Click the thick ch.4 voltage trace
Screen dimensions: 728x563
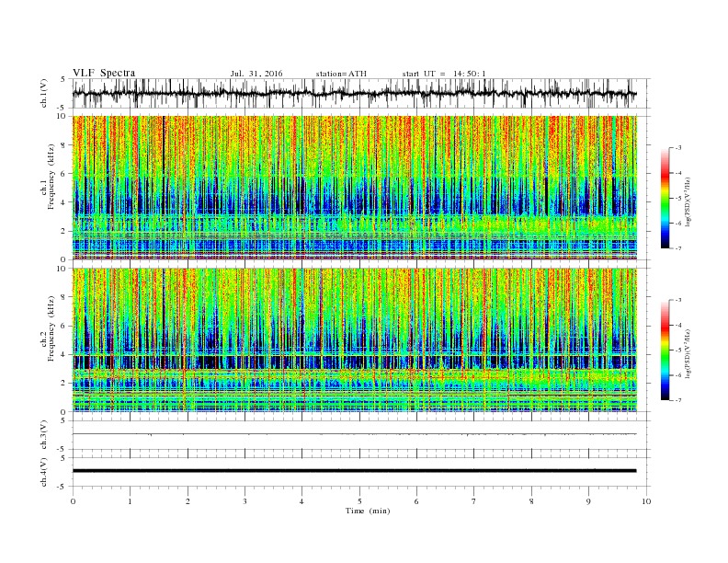[x=354, y=471]
